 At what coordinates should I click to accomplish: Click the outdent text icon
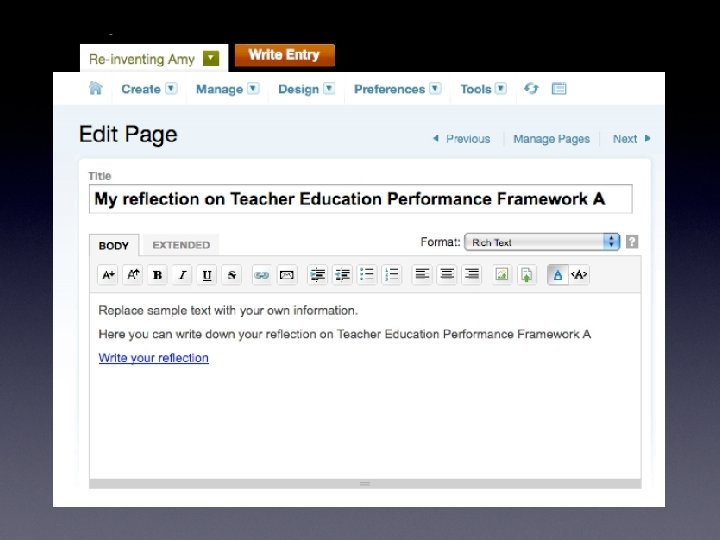tap(342, 275)
